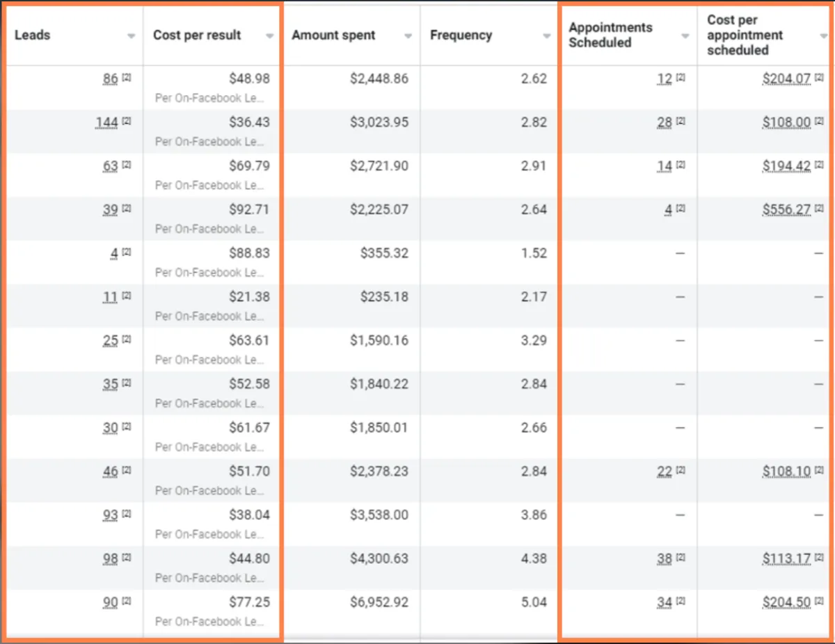The height and width of the screenshot is (644, 835).
Task: Click the 144 leads value link
Action: coord(107,123)
